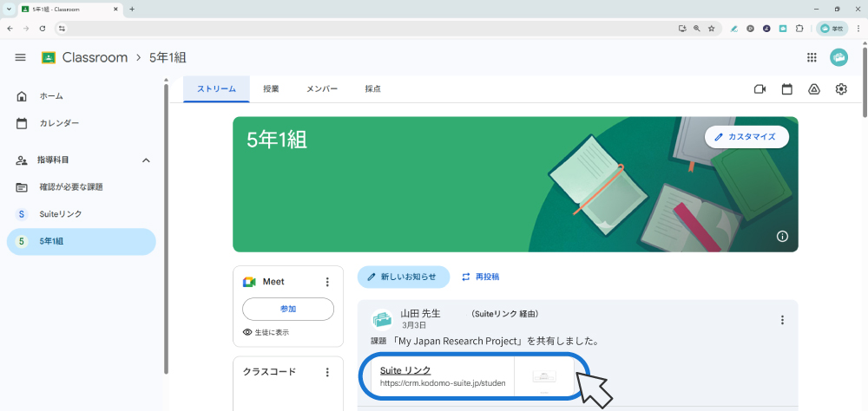This screenshot has height=411, width=868.
Task: Switch to the メンバー tab
Action: click(322, 89)
